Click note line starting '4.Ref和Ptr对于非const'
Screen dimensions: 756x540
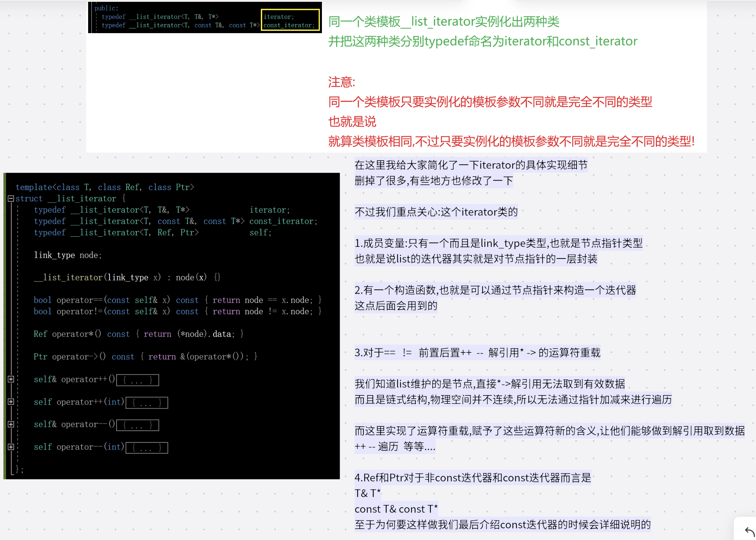point(473,478)
